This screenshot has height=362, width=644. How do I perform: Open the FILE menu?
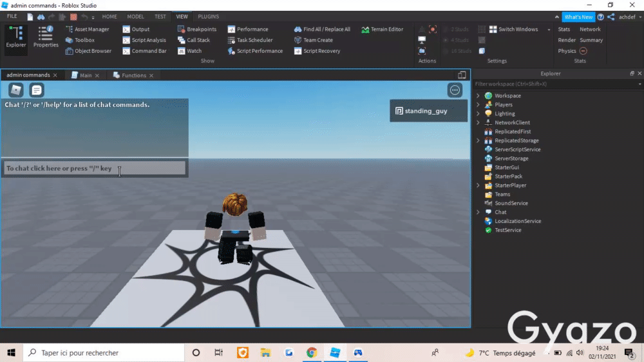[x=12, y=17]
